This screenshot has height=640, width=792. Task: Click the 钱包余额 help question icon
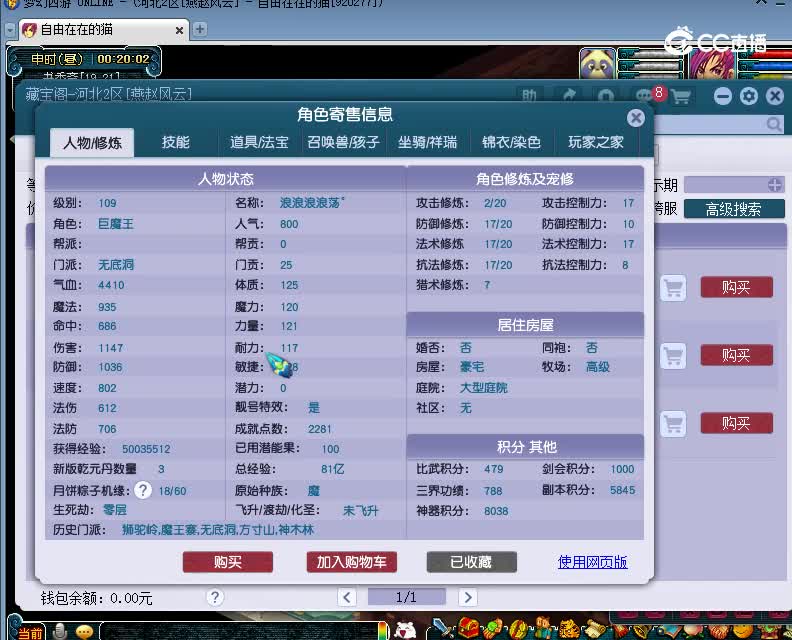[215, 598]
